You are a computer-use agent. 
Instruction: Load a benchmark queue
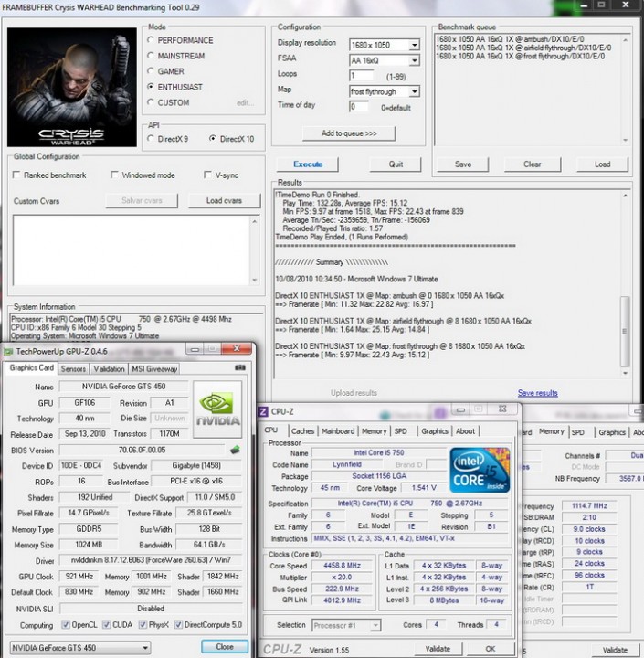click(603, 164)
